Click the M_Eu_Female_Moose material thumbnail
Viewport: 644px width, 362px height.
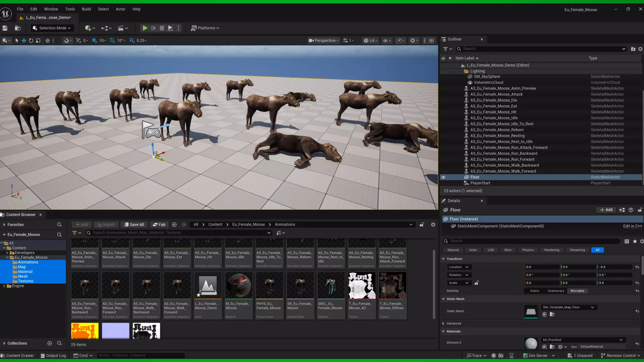238,286
